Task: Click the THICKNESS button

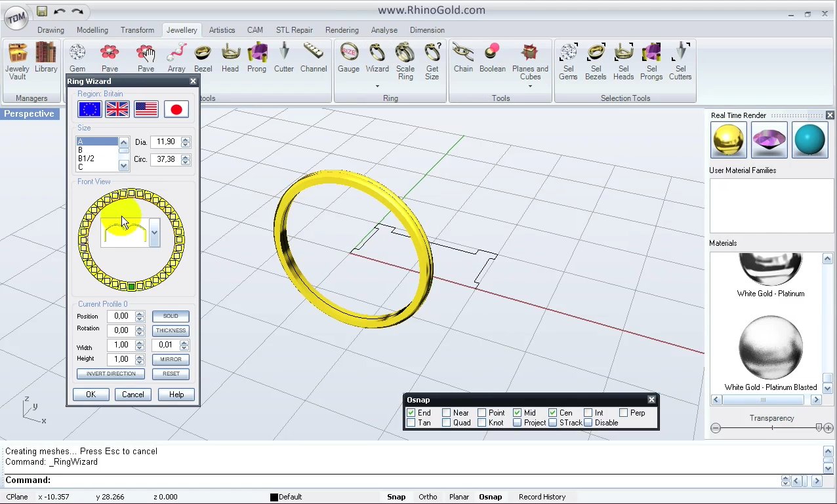Action: point(171,330)
